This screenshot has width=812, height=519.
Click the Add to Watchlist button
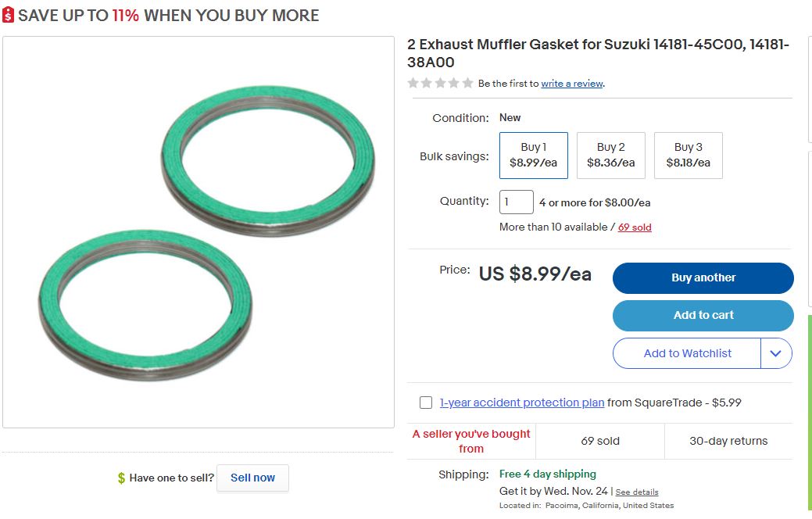pos(687,353)
